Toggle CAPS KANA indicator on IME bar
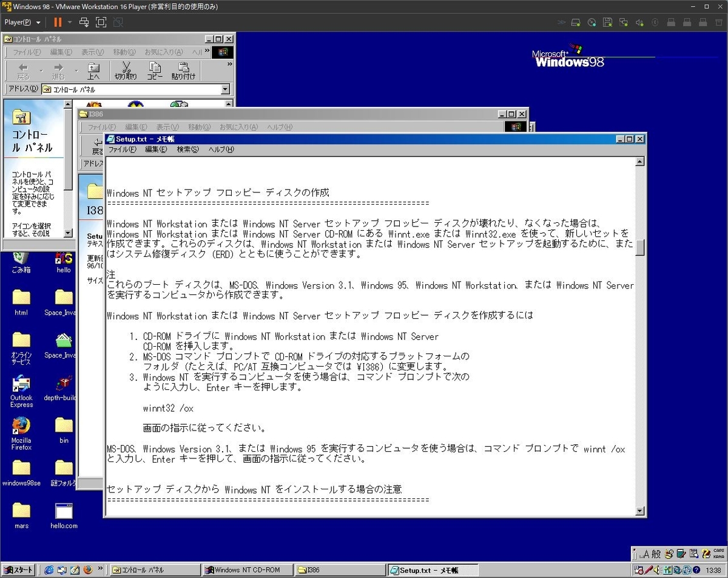This screenshot has height=578, width=728. click(x=719, y=554)
